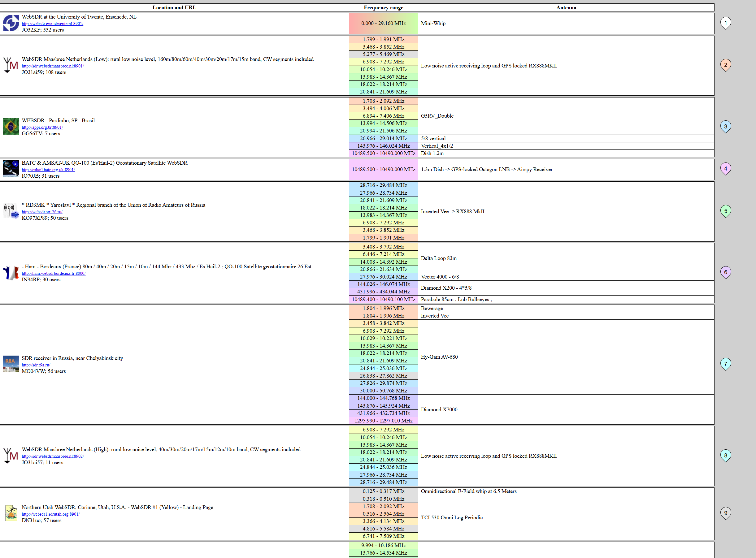Click the R8A Chelyabinsk receiver thumbnail

tap(11, 364)
